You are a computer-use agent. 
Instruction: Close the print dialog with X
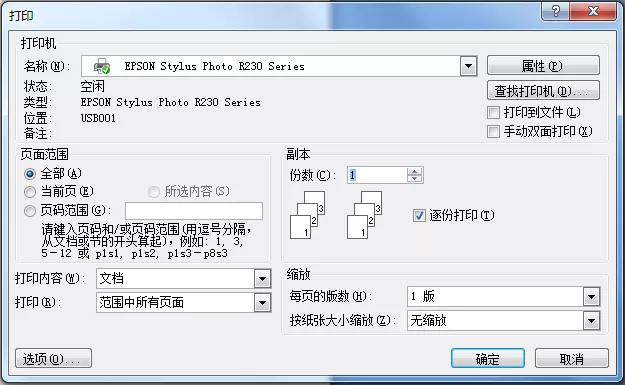click(593, 11)
